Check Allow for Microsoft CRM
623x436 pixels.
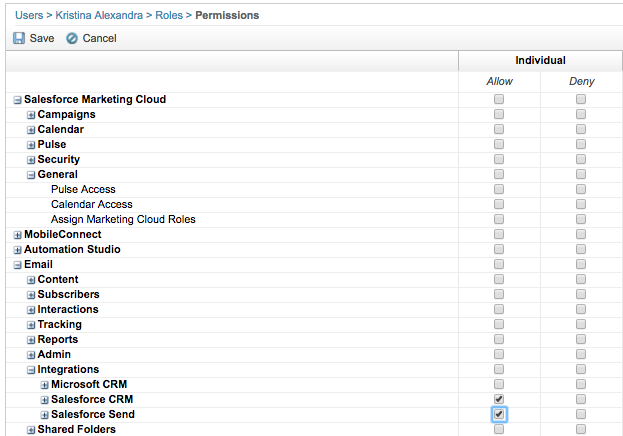pyautogui.click(x=499, y=384)
